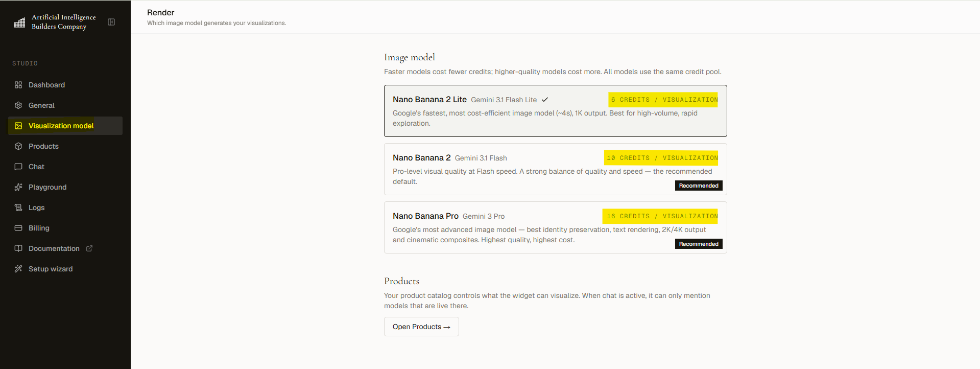Click the 16 credits per visualization badge
Viewport: 980px width, 369px height.
point(660,216)
